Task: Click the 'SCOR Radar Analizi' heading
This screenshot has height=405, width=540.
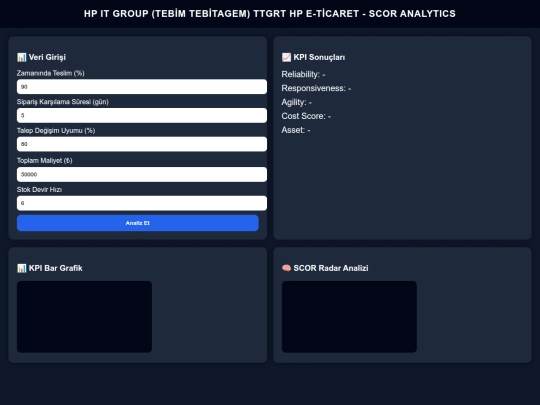Action: (331, 268)
